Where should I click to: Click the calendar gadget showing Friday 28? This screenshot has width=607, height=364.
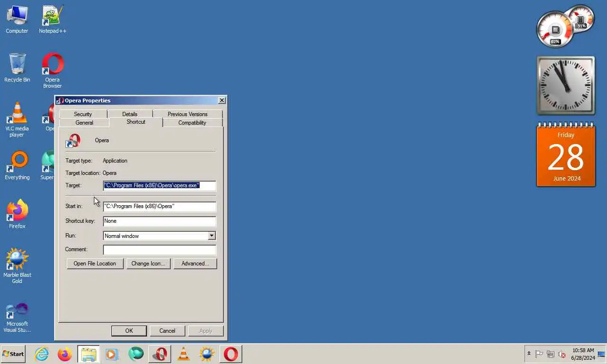pyautogui.click(x=566, y=155)
